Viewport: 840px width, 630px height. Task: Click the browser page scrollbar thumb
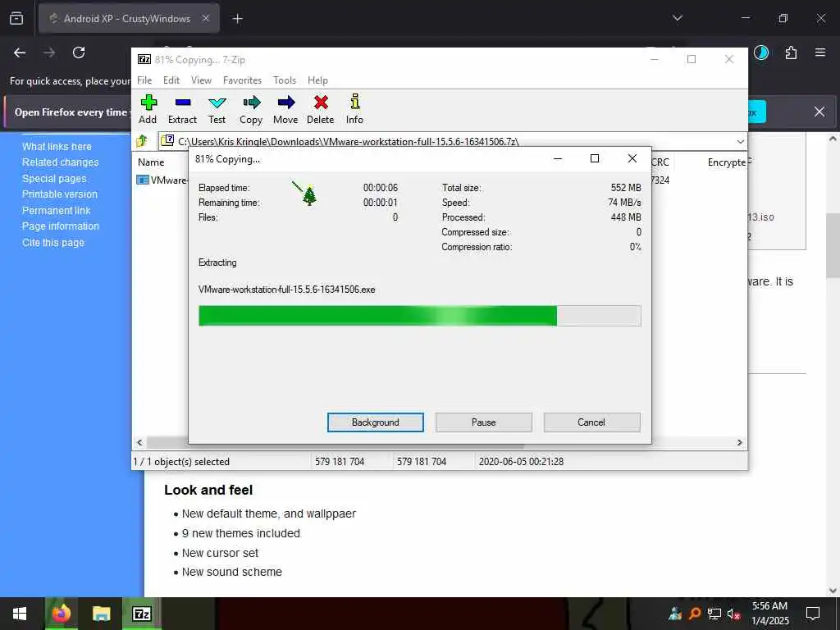tap(833, 245)
